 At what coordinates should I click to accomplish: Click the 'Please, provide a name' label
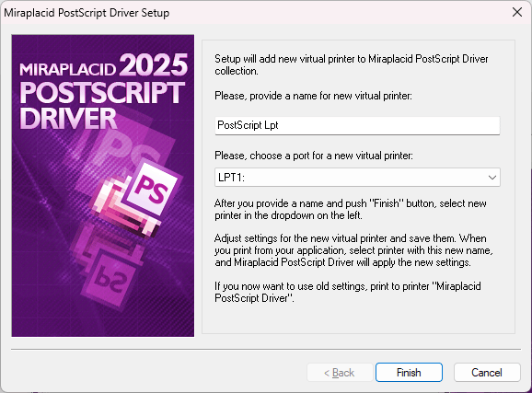(313, 96)
